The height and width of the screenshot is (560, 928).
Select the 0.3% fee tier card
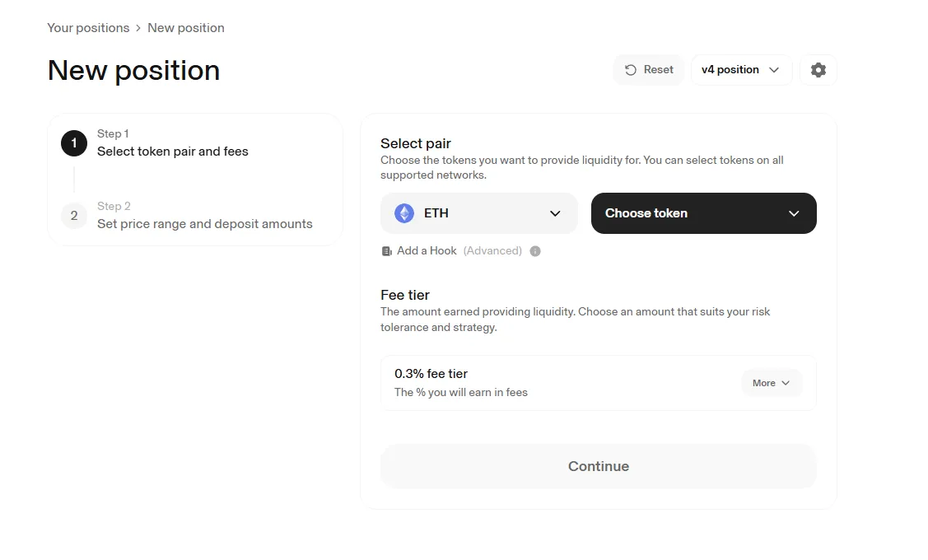[543, 383]
